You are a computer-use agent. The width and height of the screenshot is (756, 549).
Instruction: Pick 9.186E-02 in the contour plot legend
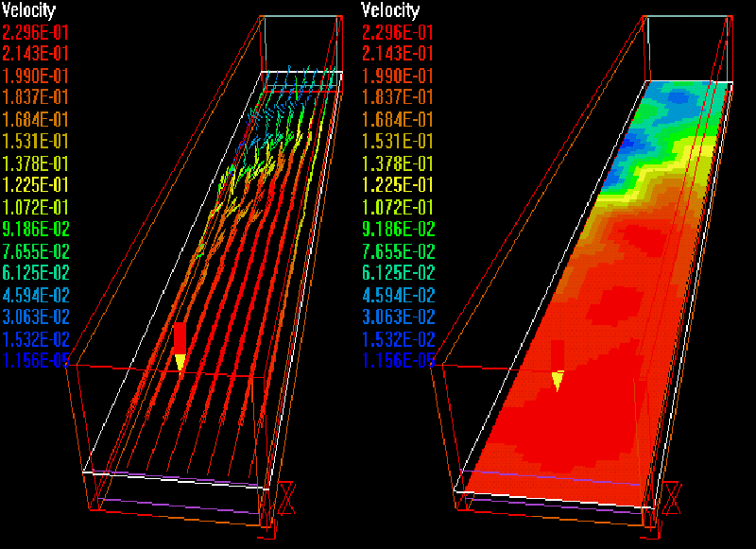pyautogui.click(x=398, y=229)
